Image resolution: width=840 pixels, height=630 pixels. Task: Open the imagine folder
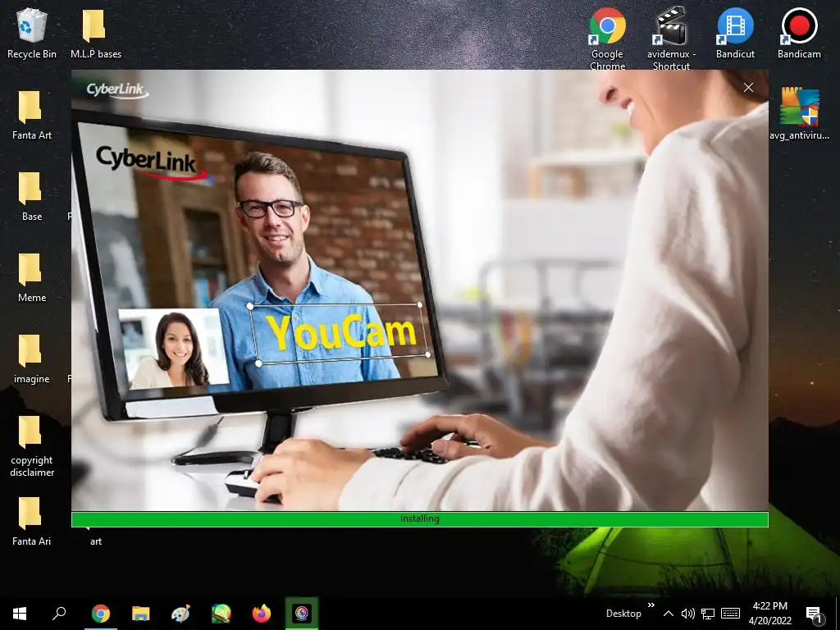[32, 359]
